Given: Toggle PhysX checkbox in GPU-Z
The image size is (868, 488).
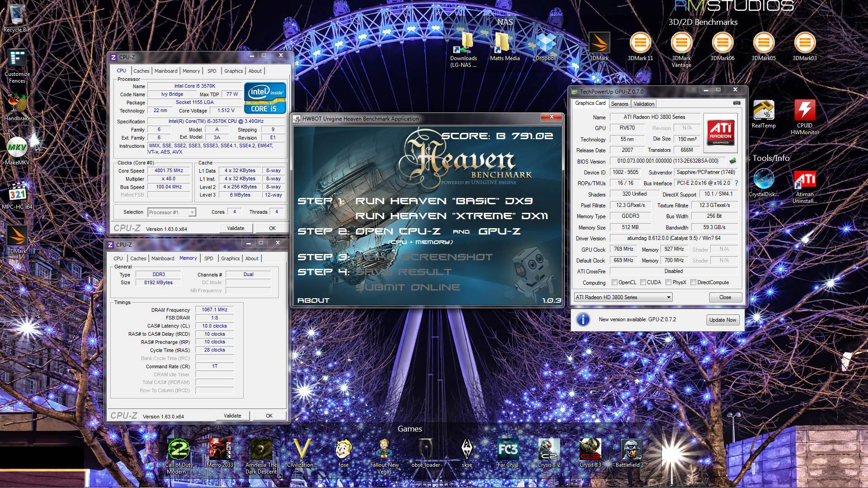Looking at the screenshot, I should click(668, 282).
